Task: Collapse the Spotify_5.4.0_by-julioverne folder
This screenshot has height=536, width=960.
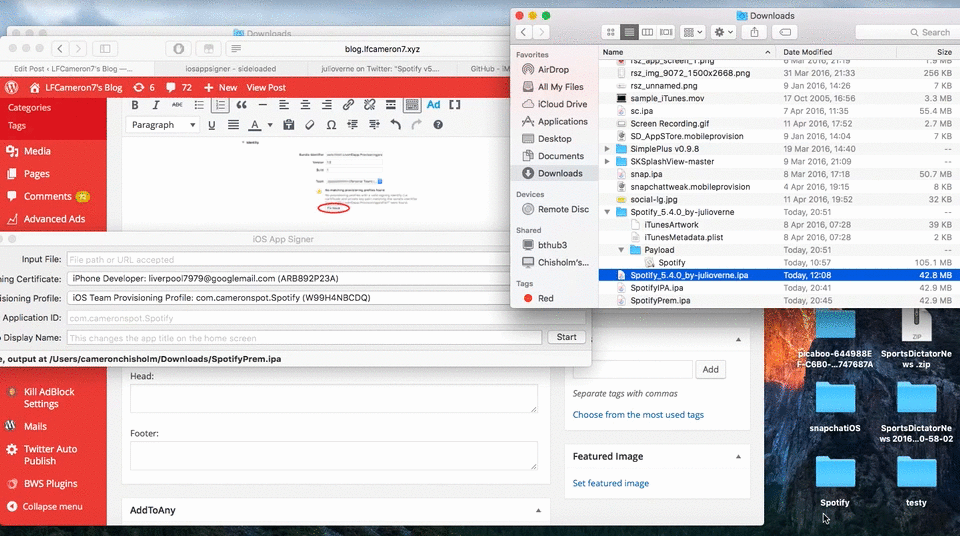Action: [x=607, y=212]
